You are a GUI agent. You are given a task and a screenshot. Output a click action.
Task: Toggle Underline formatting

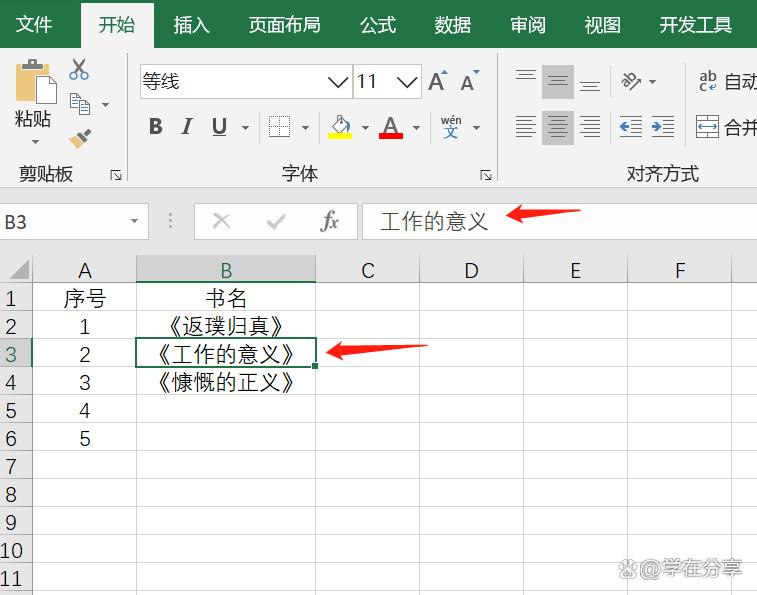220,127
